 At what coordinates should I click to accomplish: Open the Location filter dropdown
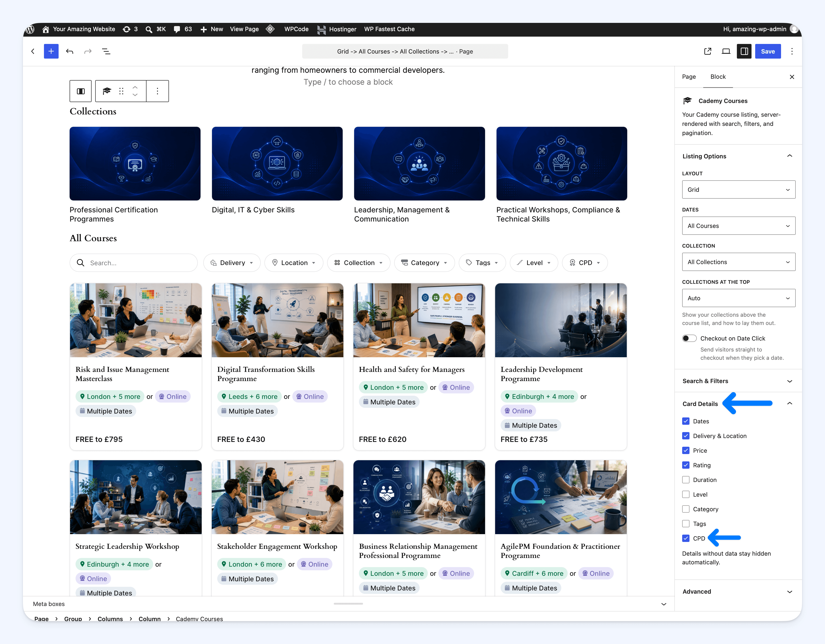tap(294, 263)
